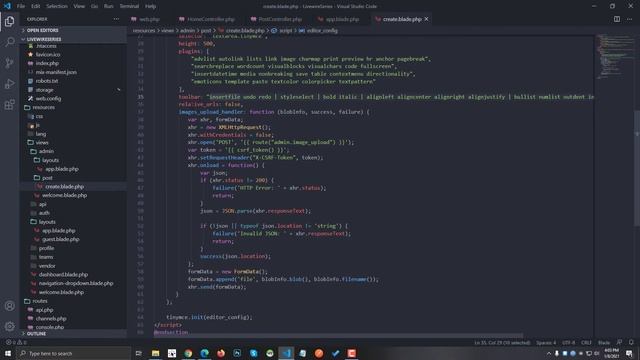
Task: Open mix-manifest.json file
Action: (56, 72)
